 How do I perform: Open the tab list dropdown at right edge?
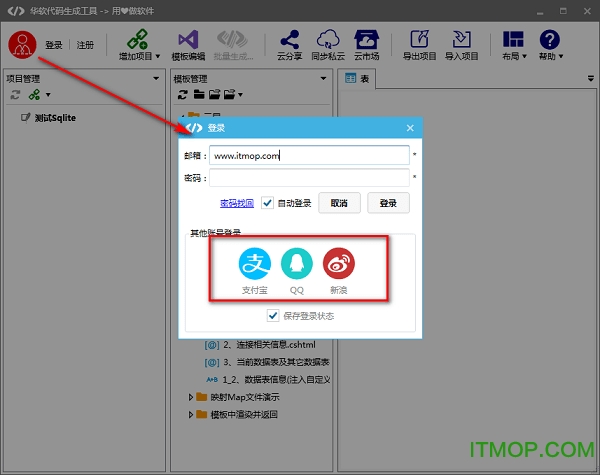point(591,79)
